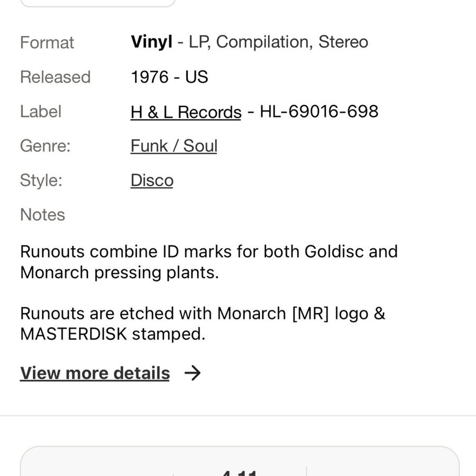Click the arrow icon beside View more details

[193, 373]
